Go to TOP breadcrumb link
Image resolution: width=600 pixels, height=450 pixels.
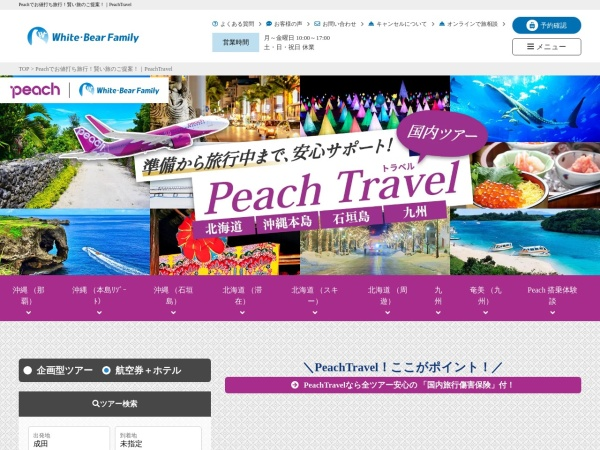24,69
